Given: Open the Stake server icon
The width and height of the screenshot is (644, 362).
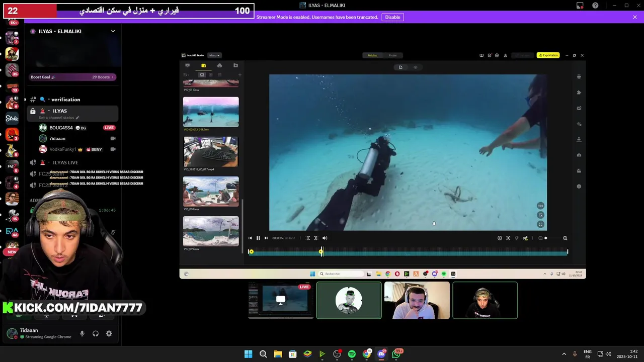Looking at the screenshot, I should point(12,119).
